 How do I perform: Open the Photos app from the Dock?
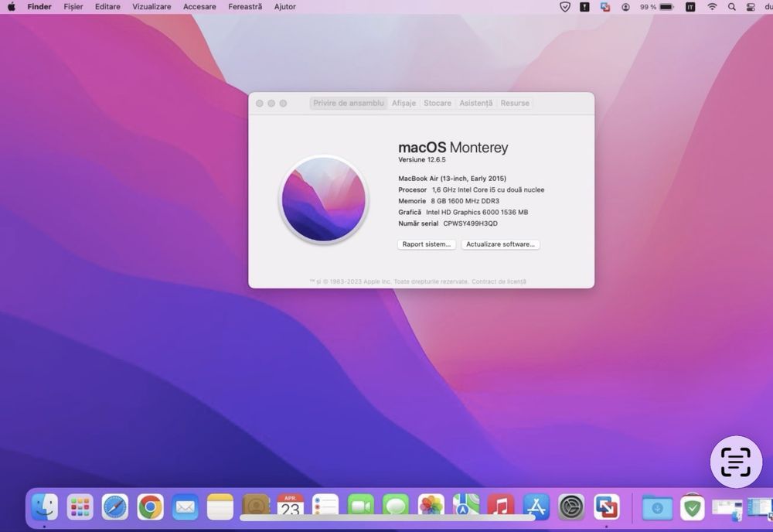point(431,507)
